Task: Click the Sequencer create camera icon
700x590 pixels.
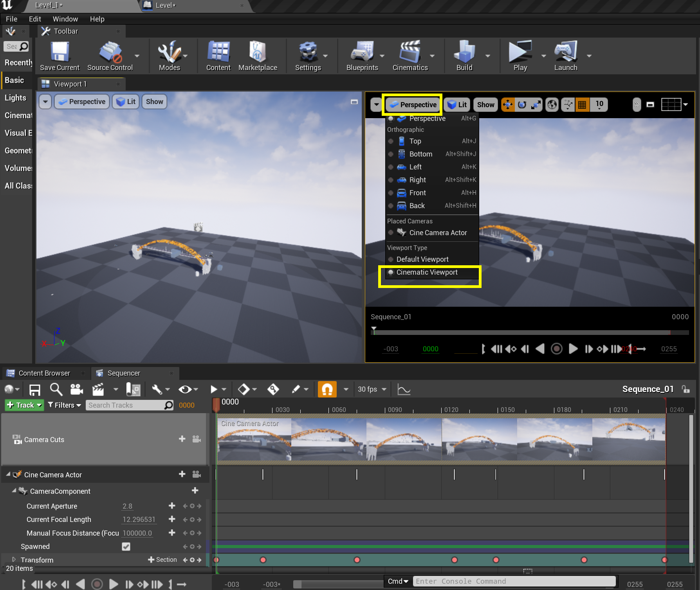Action: (77, 389)
